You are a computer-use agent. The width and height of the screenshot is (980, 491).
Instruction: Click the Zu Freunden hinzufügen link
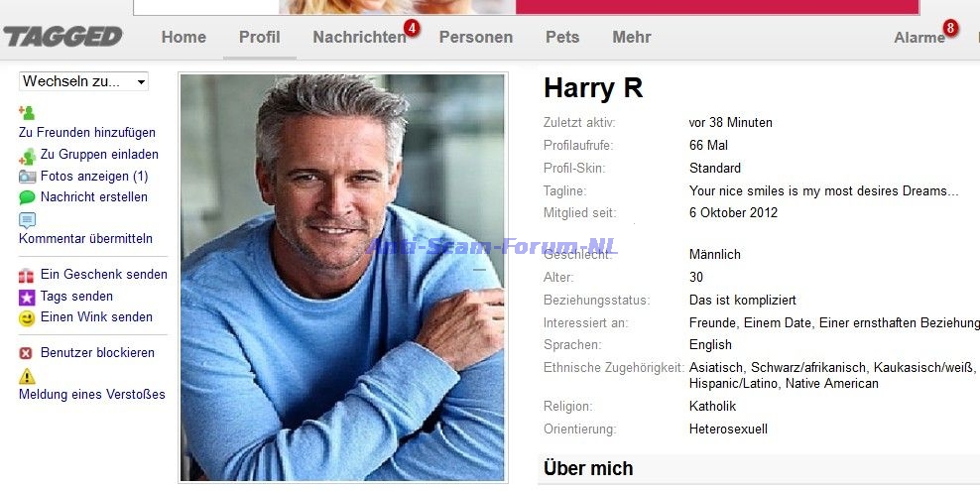[x=87, y=133]
